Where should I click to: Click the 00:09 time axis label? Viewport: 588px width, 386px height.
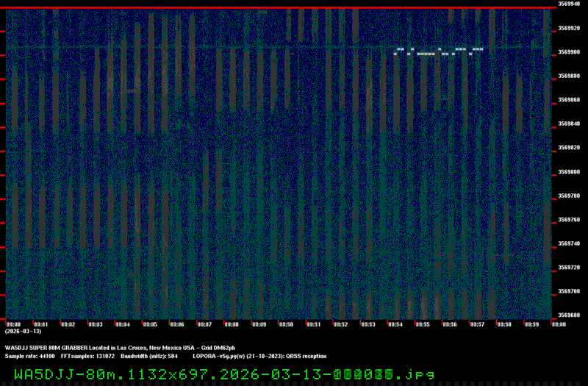[x=259, y=324]
